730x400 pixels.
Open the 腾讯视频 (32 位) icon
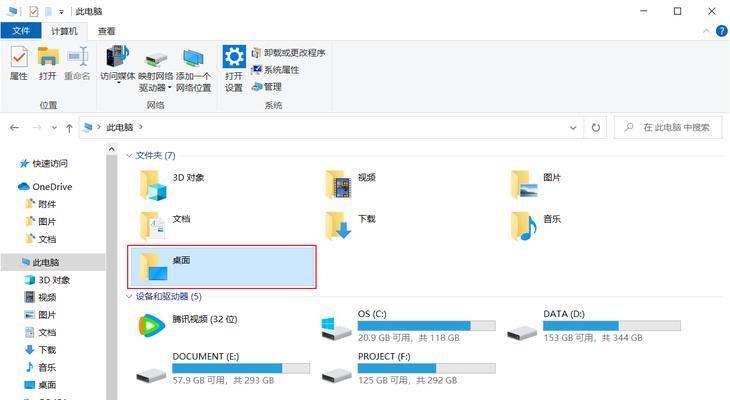tap(188, 324)
